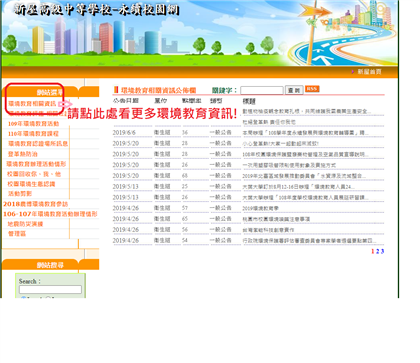
Task: Click the pink arrow pointing at the sidebar
Action: (x=65, y=104)
